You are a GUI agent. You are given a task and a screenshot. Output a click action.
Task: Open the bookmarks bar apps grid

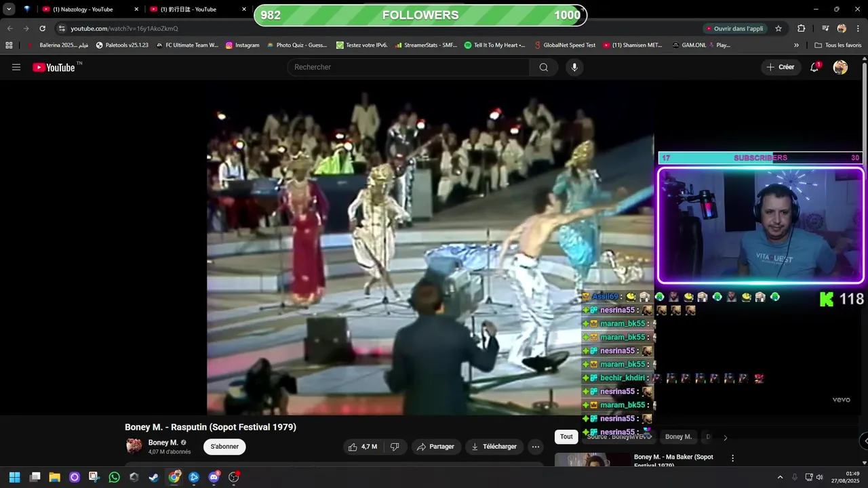click(x=9, y=45)
